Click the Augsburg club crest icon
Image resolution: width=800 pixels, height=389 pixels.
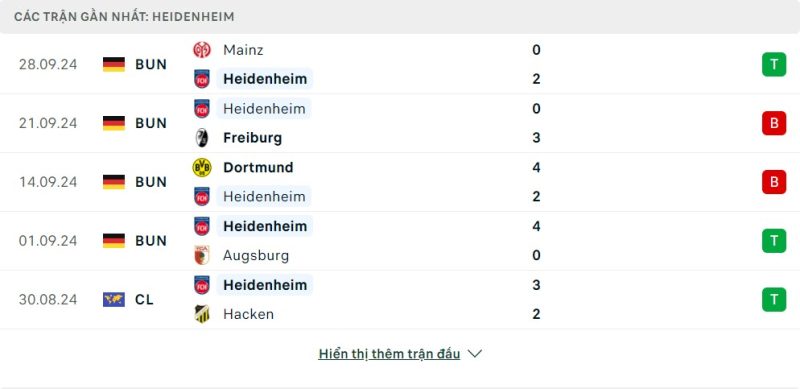pos(202,255)
